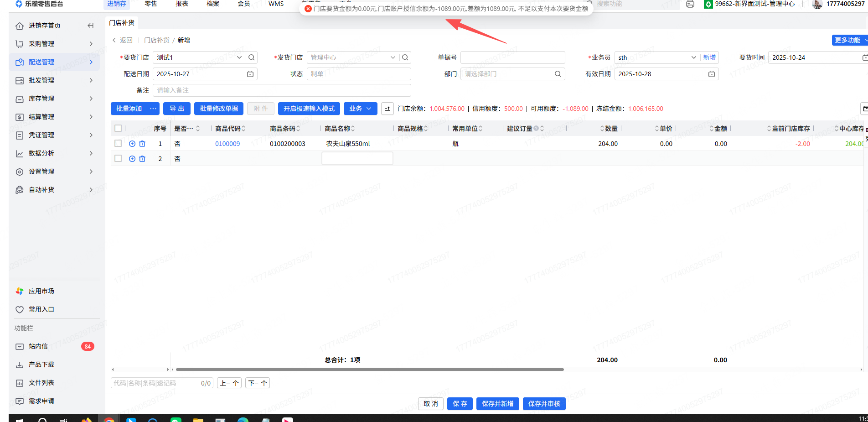Open 站内信 mail icon
Image resolution: width=868 pixels, height=422 pixels.
click(x=20, y=346)
